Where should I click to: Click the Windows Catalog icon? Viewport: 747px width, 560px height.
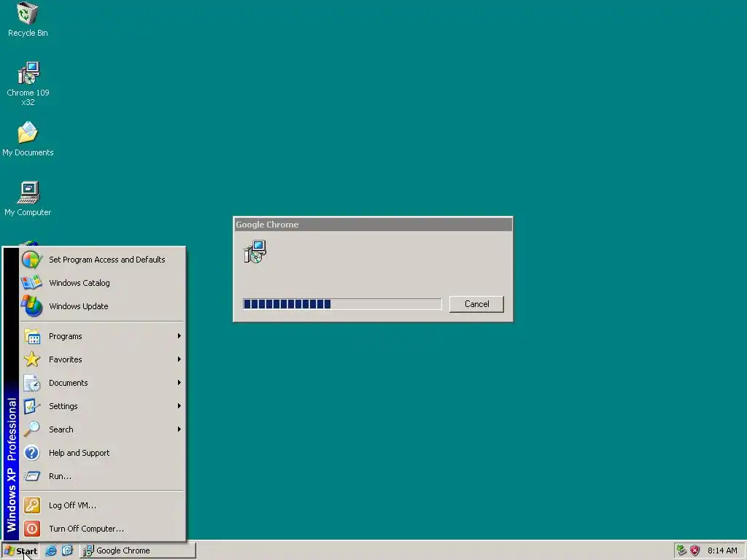point(32,283)
